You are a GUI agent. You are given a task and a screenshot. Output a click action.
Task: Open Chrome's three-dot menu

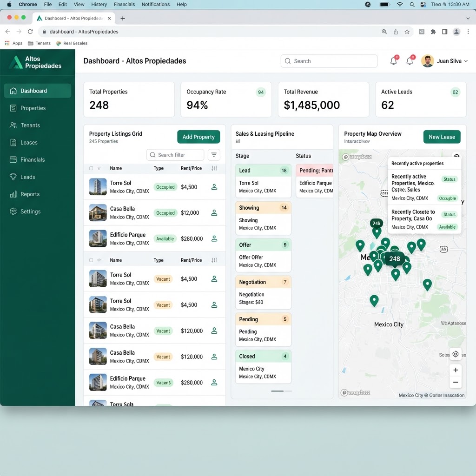pyautogui.click(x=468, y=32)
